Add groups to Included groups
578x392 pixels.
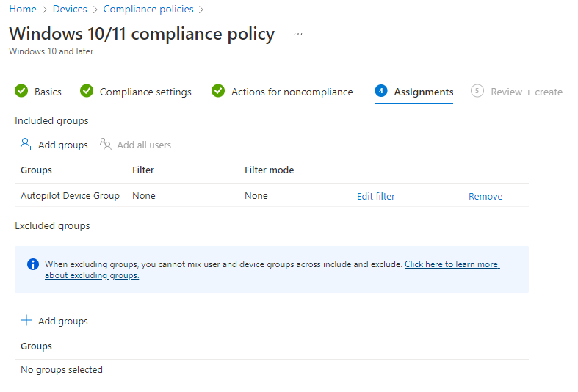63,145
